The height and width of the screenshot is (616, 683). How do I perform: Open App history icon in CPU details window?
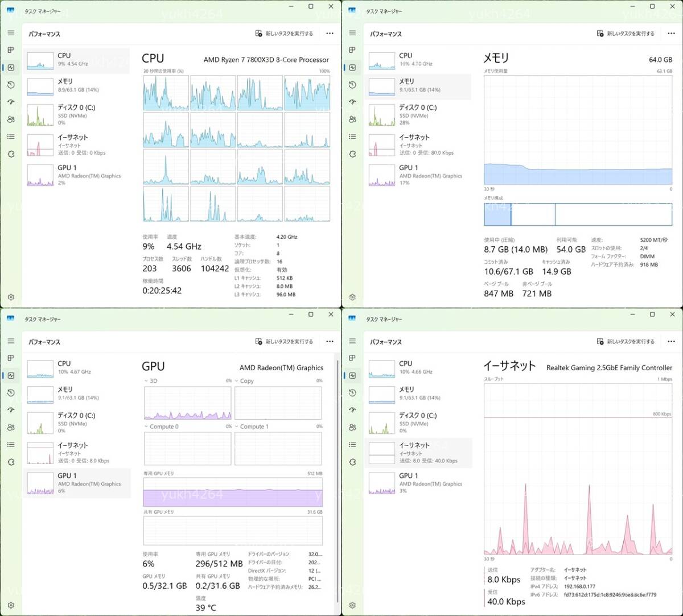point(11,85)
